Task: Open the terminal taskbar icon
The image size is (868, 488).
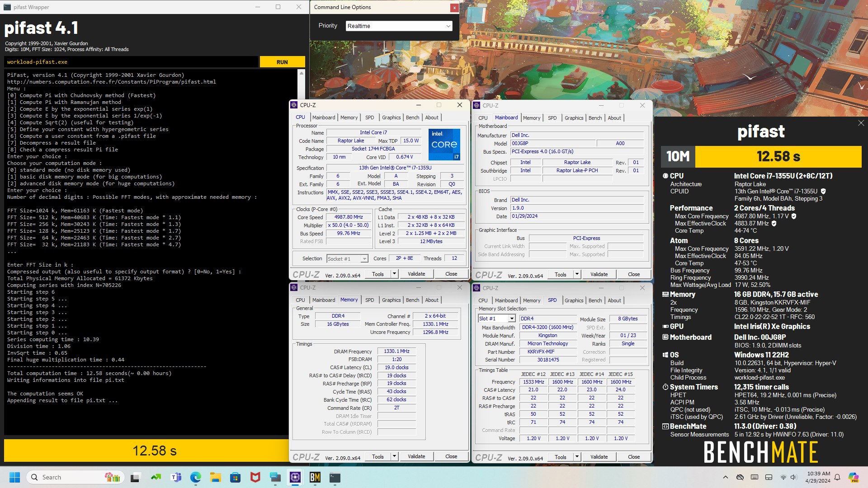Action: tap(335, 477)
